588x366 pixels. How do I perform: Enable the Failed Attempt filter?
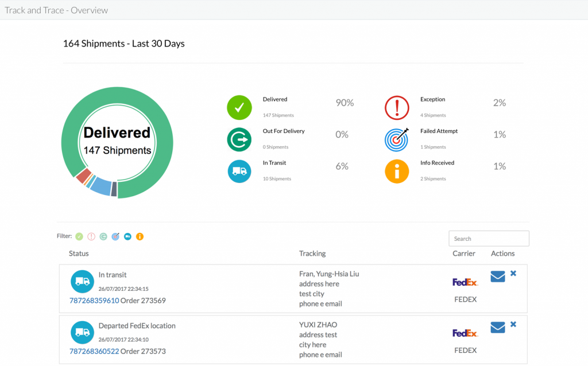pyautogui.click(x=115, y=236)
